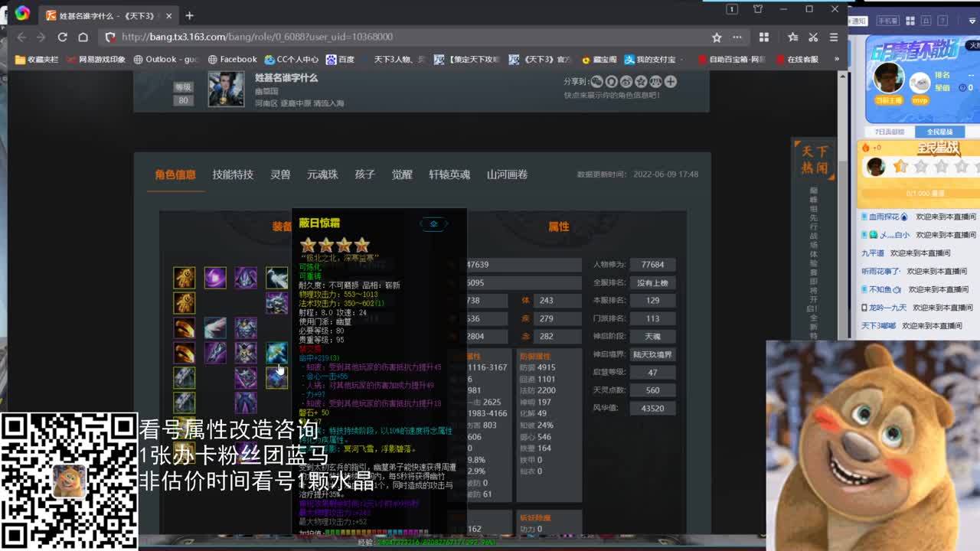
Task: Toggle the compare button on the 蔽日惊霜 tooltip
Action: click(x=433, y=223)
